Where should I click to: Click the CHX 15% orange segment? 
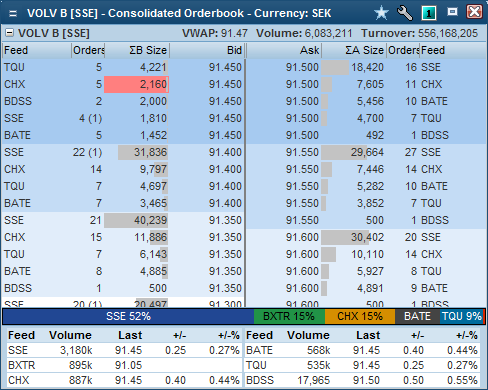pyautogui.click(x=360, y=316)
